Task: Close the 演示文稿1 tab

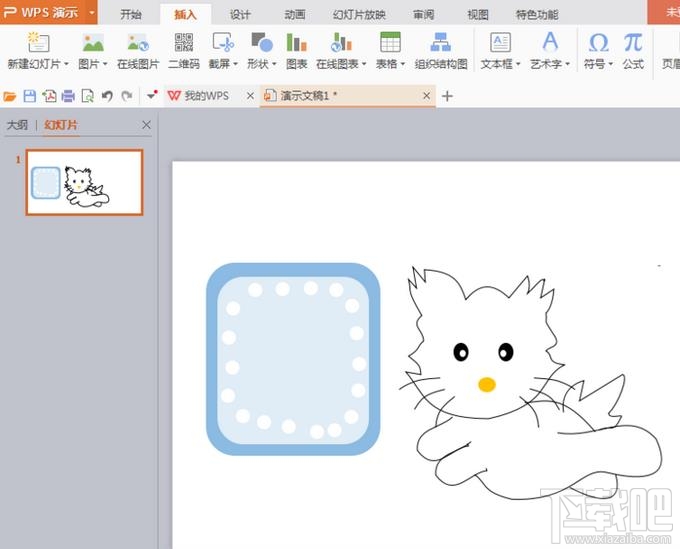Action: (426, 95)
